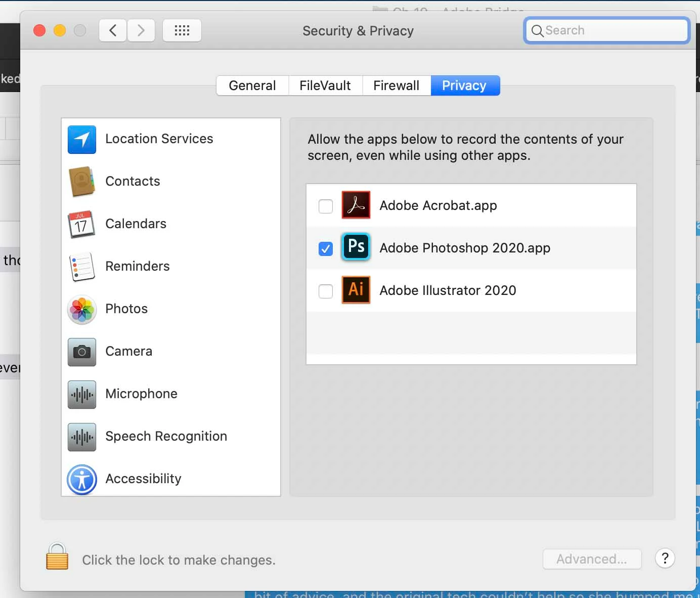700x598 pixels.
Task: Select the Speech Recognition label
Action: pos(166,436)
